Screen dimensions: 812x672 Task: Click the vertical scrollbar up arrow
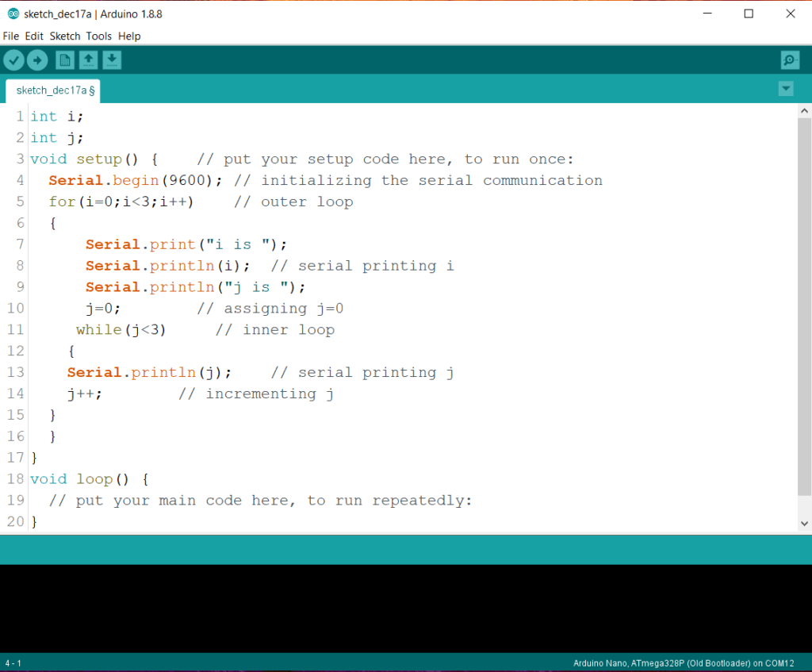coord(805,111)
